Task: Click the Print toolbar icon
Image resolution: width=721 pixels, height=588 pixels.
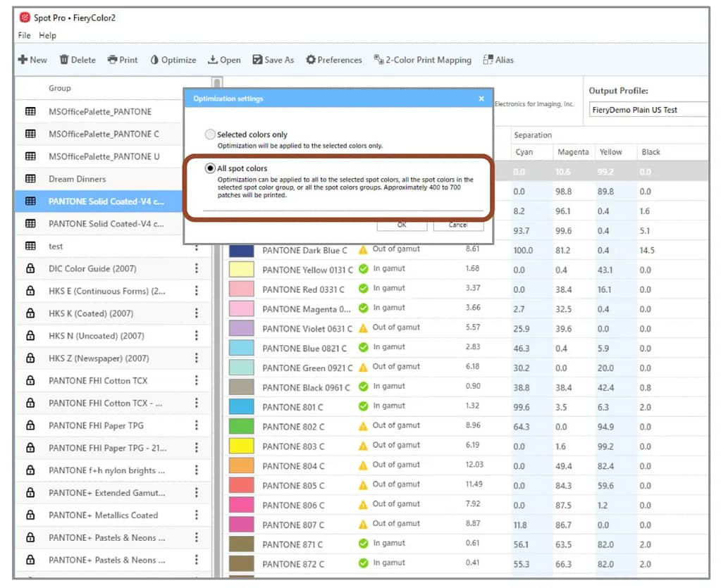Action: (112, 60)
